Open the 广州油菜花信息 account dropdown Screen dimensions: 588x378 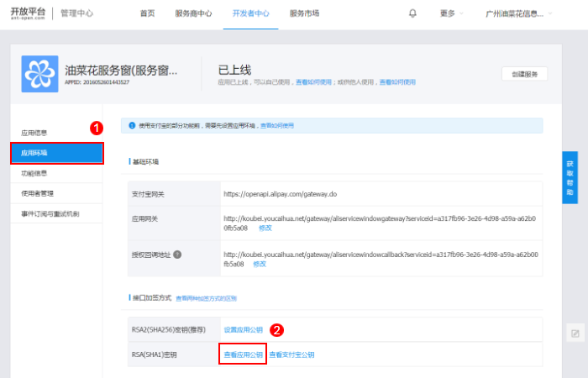[519, 13]
